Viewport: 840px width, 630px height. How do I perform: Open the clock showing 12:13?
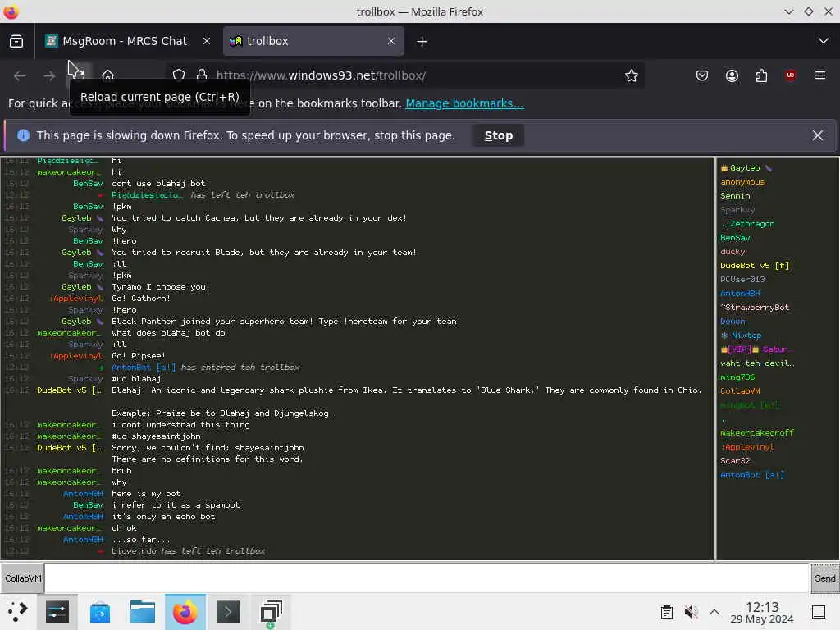coord(762,612)
